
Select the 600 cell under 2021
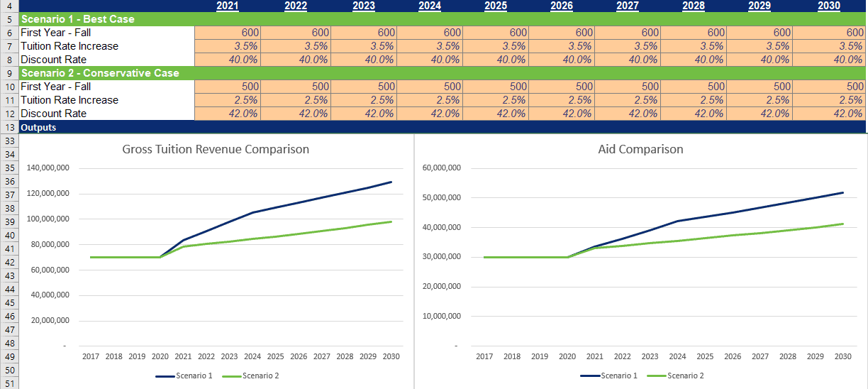pos(228,33)
